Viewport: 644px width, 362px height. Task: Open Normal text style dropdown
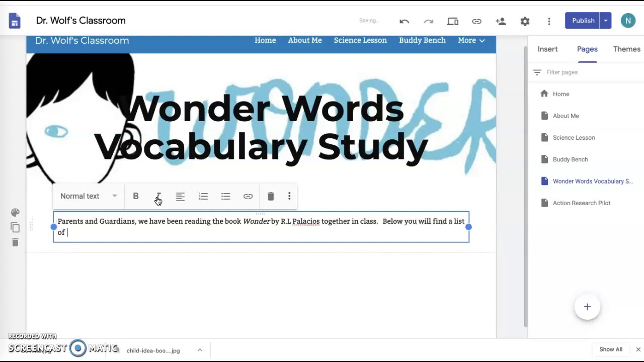click(89, 196)
